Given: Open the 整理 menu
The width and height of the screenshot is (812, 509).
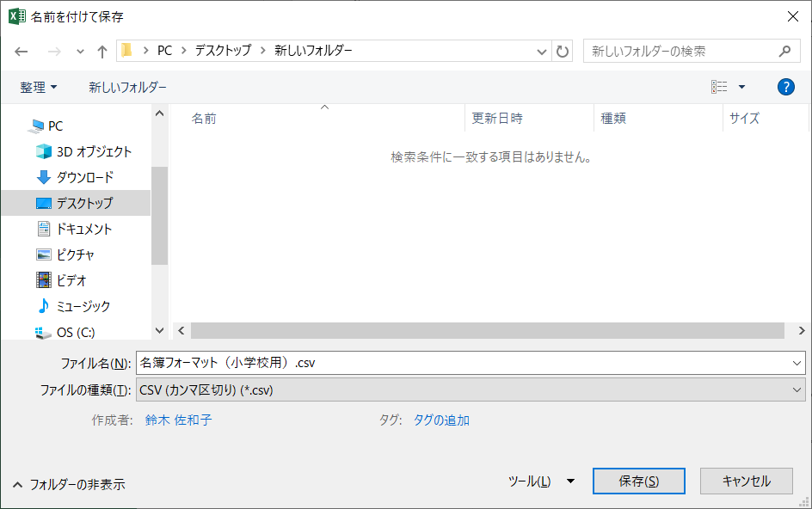Looking at the screenshot, I should click(x=39, y=87).
